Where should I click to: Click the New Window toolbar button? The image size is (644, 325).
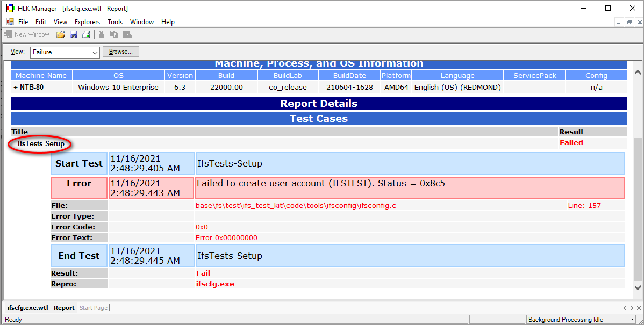click(x=27, y=34)
